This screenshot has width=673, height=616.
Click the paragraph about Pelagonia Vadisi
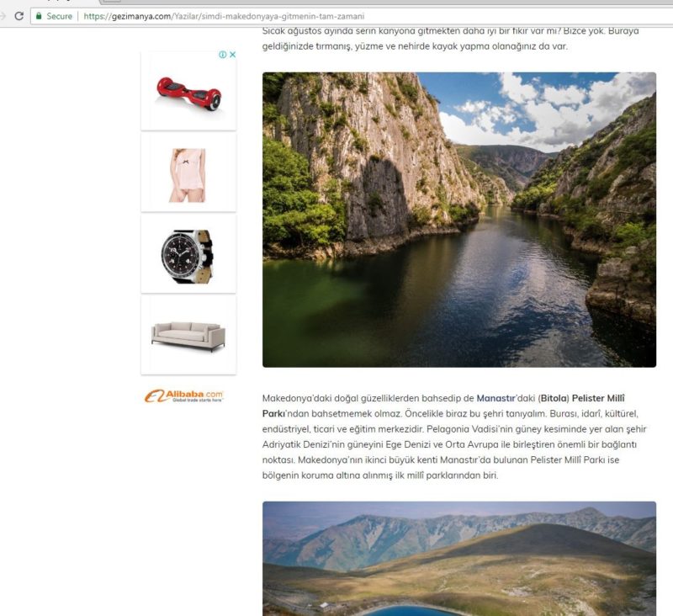click(x=454, y=437)
